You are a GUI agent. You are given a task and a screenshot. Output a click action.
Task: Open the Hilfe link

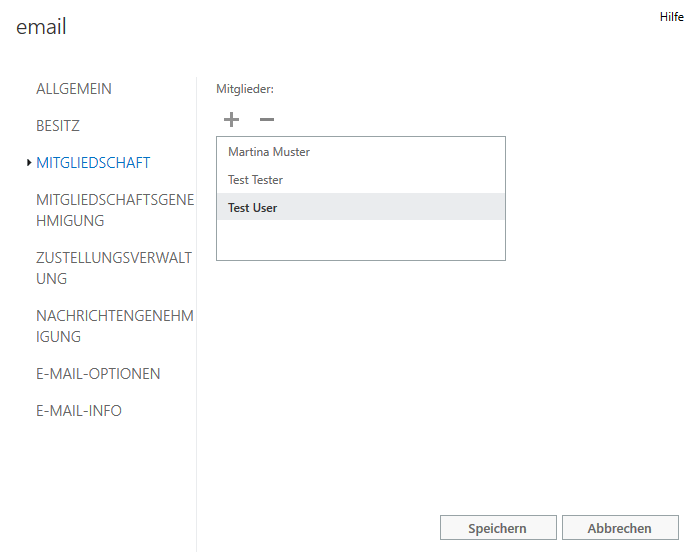click(671, 17)
